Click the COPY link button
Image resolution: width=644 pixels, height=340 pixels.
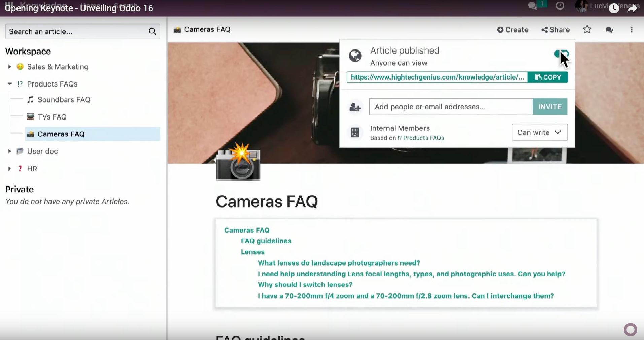tap(548, 77)
